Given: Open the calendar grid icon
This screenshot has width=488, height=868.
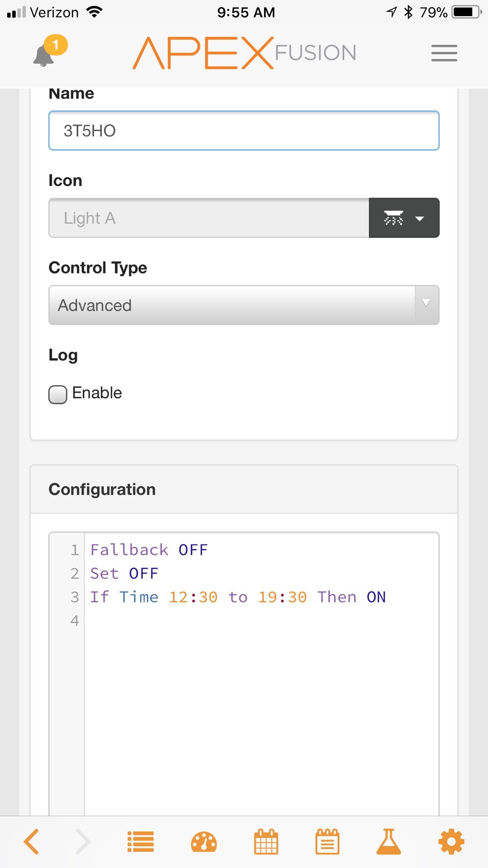Looking at the screenshot, I should tap(266, 841).
